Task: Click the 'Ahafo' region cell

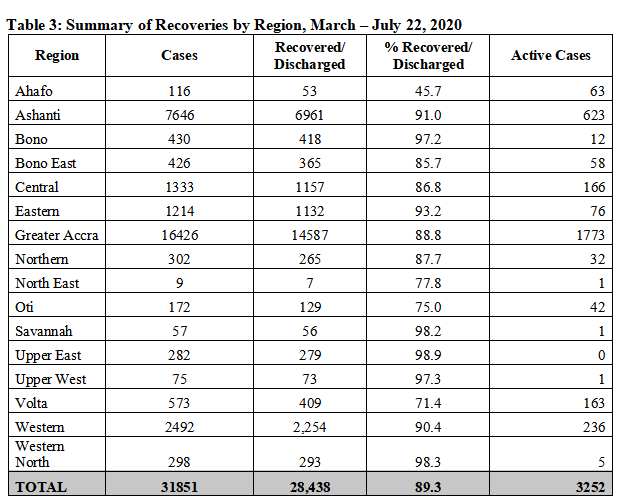Action: coord(34,91)
